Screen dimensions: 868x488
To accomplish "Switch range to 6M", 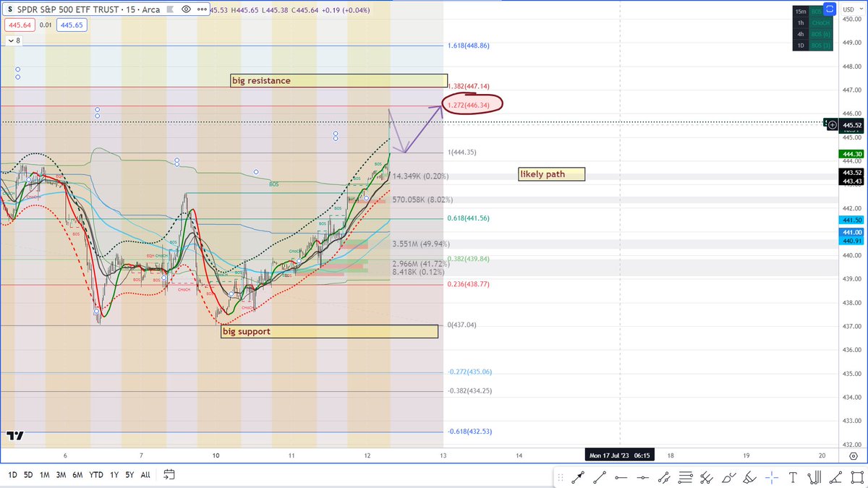I will click(77, 475).
